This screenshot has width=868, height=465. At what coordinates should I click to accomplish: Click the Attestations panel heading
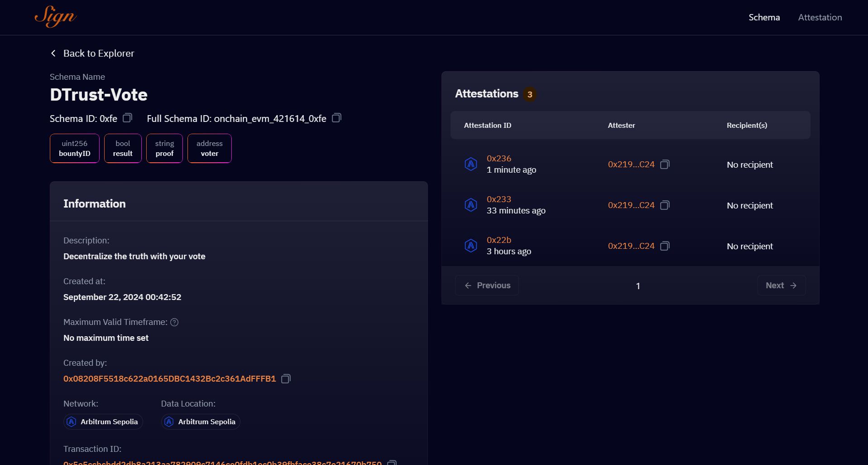pyautogui.click(x=487, y=94)
